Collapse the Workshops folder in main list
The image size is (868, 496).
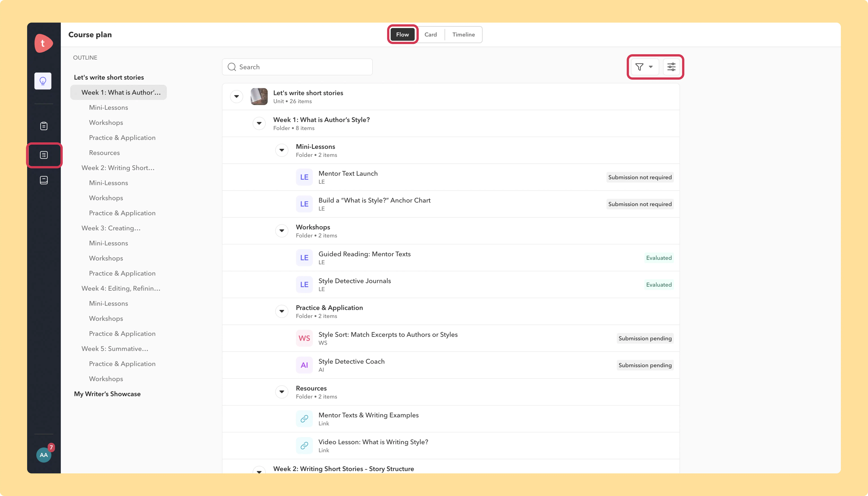pos(282,231)
